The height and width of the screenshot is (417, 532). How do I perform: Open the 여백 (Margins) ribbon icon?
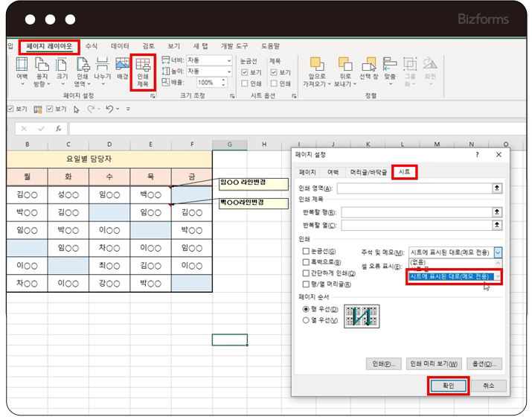22,71
